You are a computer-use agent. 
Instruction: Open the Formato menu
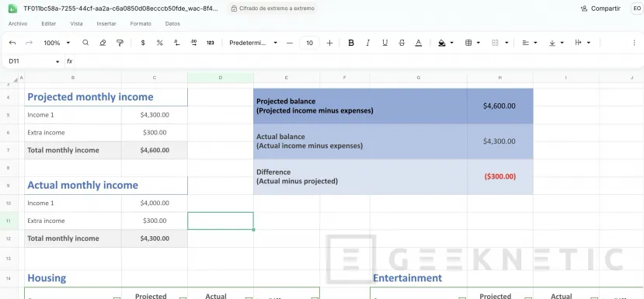pos(141,24)
